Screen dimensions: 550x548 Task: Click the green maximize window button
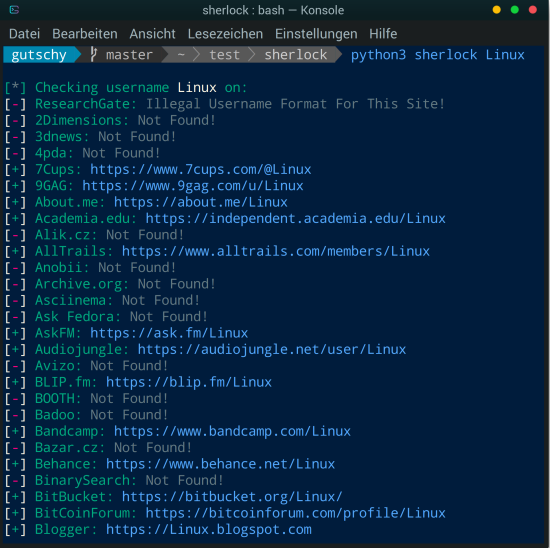tap(515, 10)
